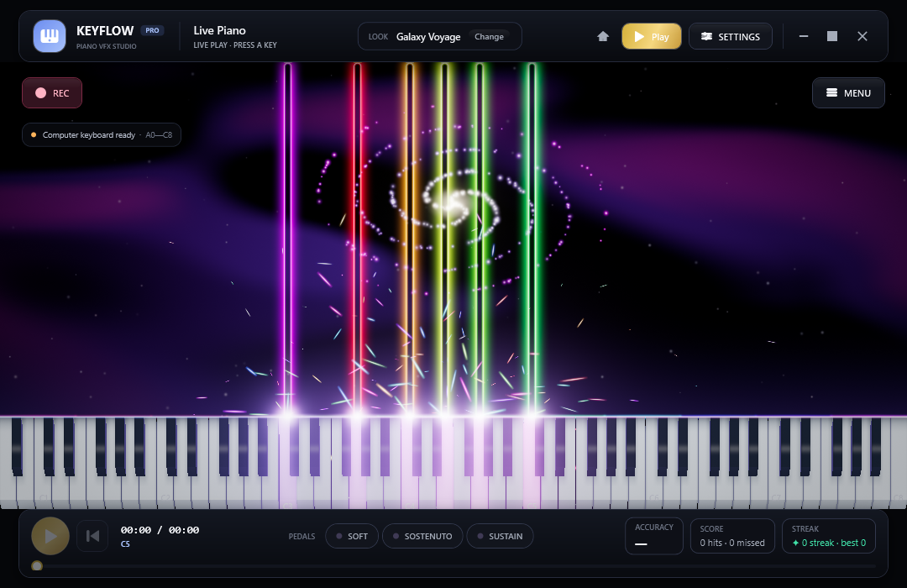The height and width of the screenshot is (588, 907).
Task: Change the Galaxy Voyage look
Action: pyautogui.click(x=489, y=36)
